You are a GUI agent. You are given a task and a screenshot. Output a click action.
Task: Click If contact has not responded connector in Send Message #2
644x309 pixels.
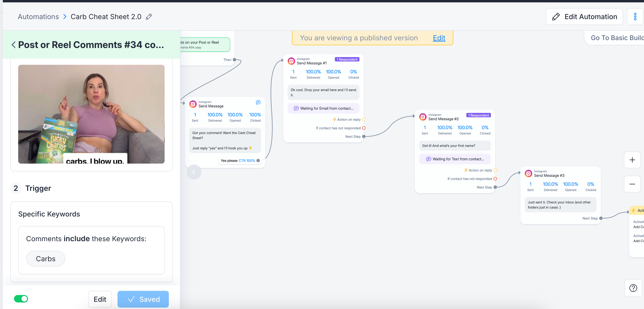click(495, 179)
